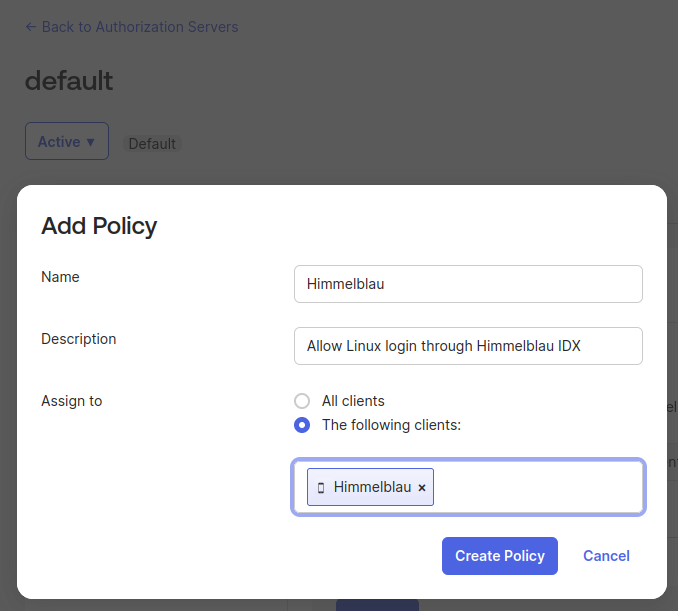678x611 pixels.
Task: Click the Default badge label
Action: pyautogui.click(x=152, y=144)
